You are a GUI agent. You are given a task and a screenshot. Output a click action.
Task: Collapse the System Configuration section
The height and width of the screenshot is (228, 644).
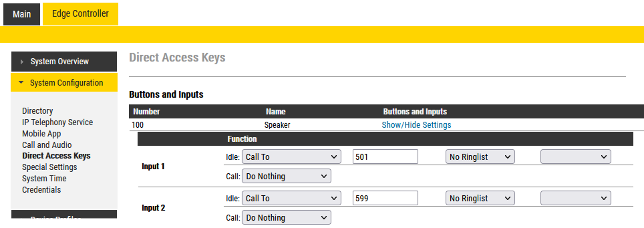pyautogui.click(x=66, y=83)
